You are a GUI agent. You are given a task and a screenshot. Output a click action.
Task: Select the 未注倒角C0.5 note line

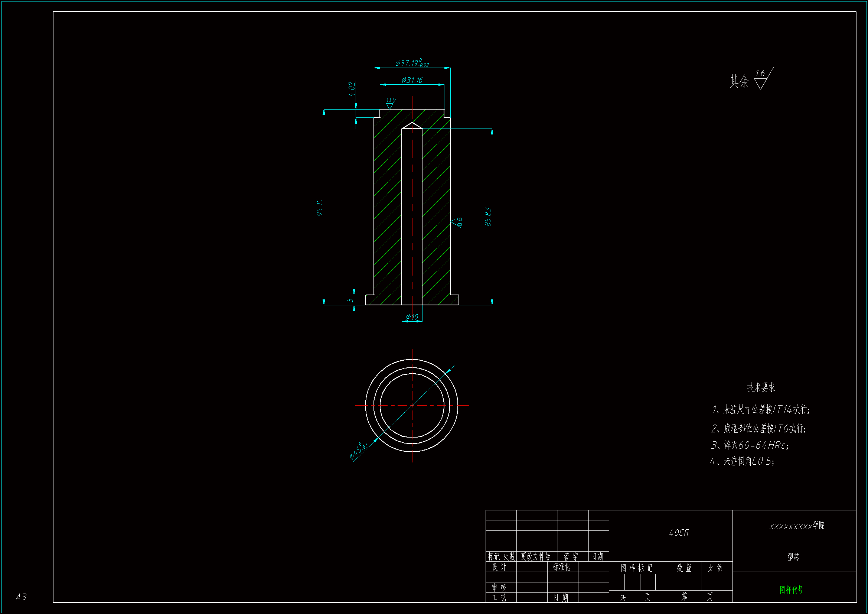click(x=742, y=461)
